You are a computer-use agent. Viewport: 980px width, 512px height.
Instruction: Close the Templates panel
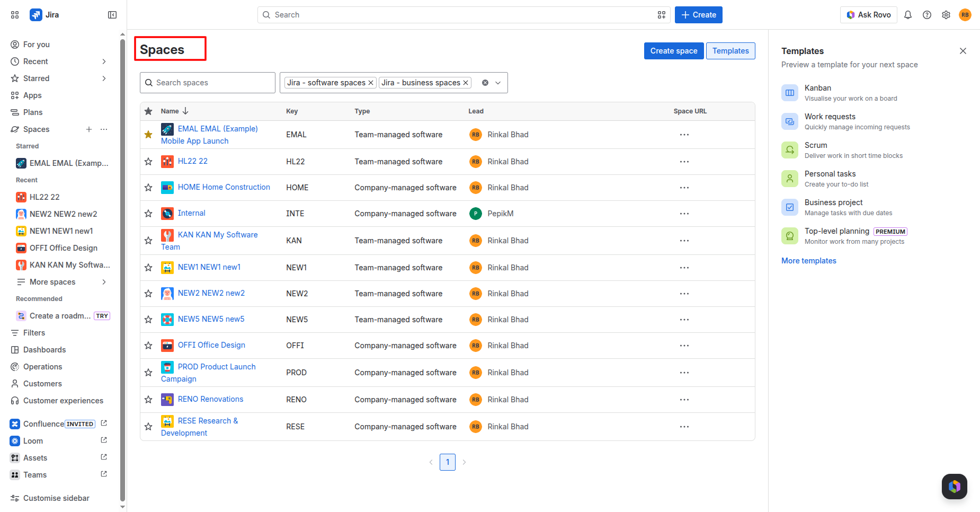[x=963, y=51]
